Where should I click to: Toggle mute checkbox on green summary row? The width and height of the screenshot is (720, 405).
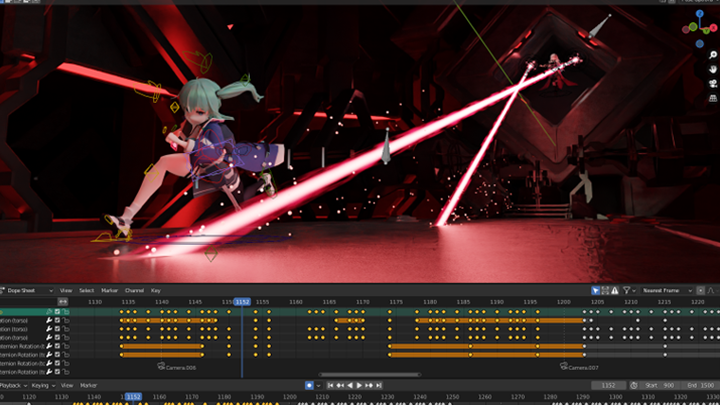[57, 312]
